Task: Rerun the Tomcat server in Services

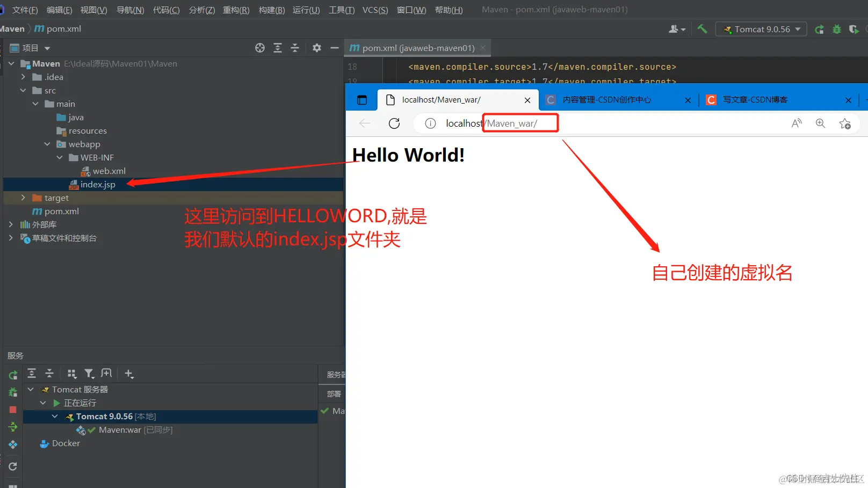Action: tap(13, 375)
